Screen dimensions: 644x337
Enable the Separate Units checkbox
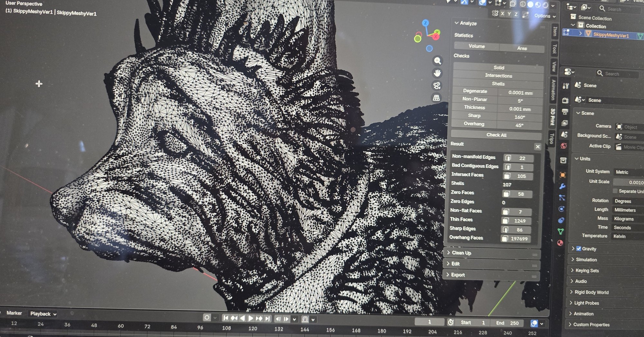pyautogui.click(x=615, y=191)
